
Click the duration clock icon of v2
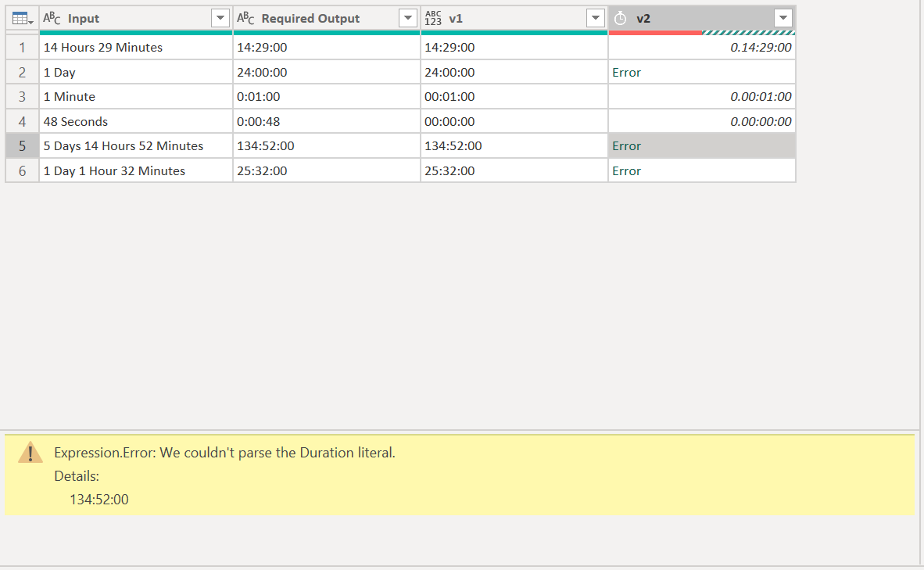(620, 19)
